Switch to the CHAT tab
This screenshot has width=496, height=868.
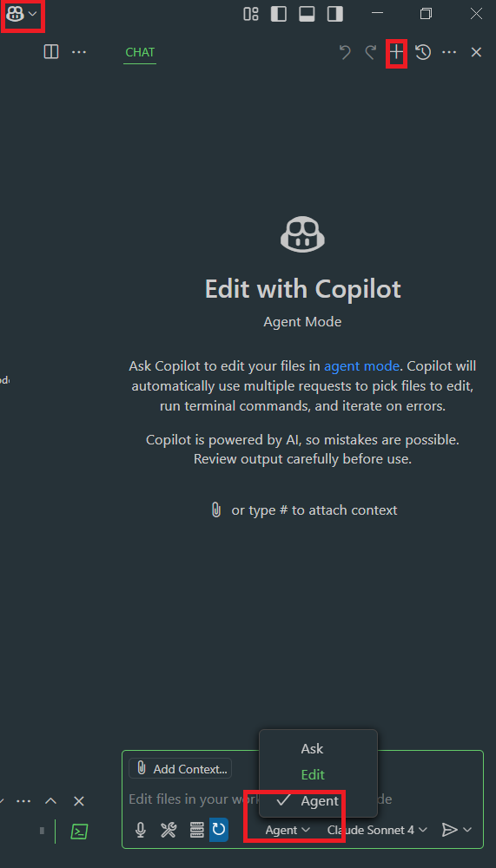[140, 53]
